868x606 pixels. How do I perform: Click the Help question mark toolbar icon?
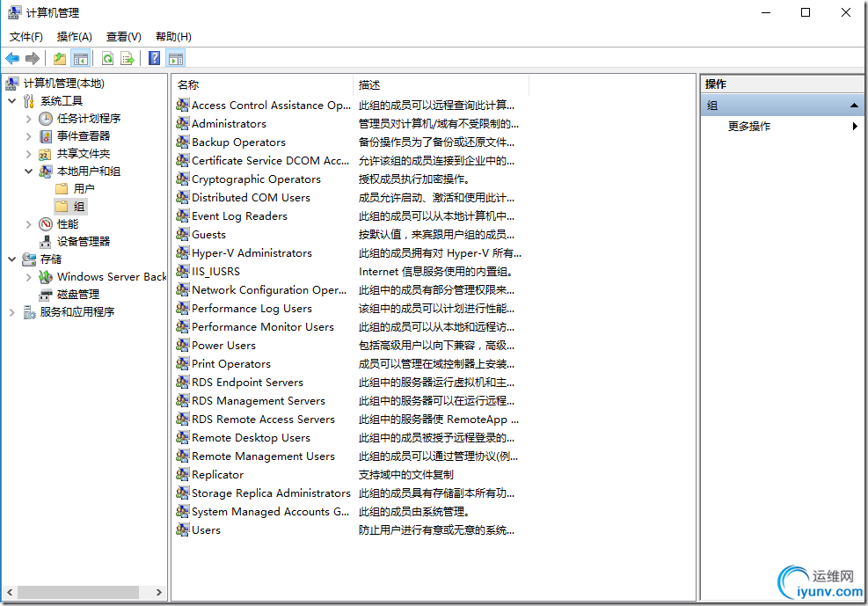point(155,58)
